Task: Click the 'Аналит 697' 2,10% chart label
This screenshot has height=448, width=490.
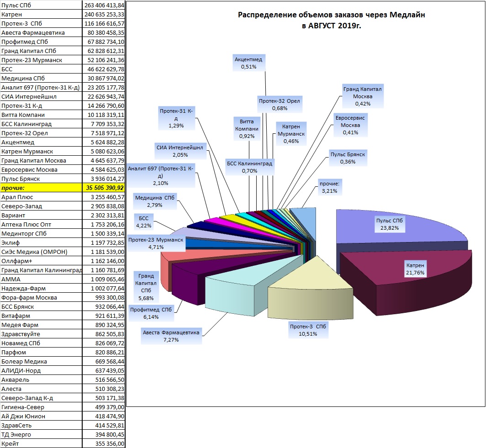Action: (x=161, y=175)
